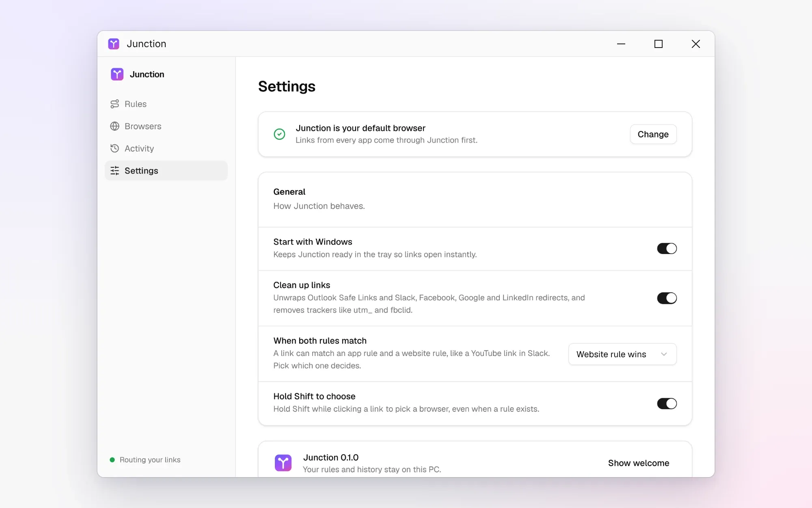The height and width of the screenshot is (508, 812).
Task: Open the Website rule wins dropdown
Action: tap(622, 354)
